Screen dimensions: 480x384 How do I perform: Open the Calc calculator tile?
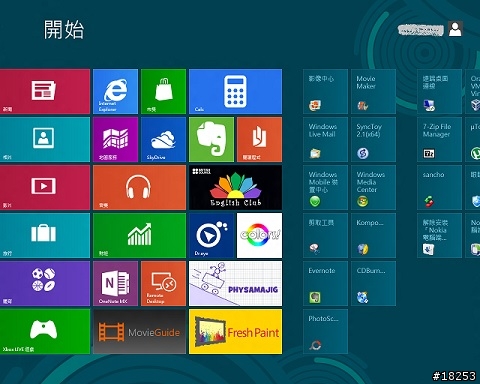(235, 91)
